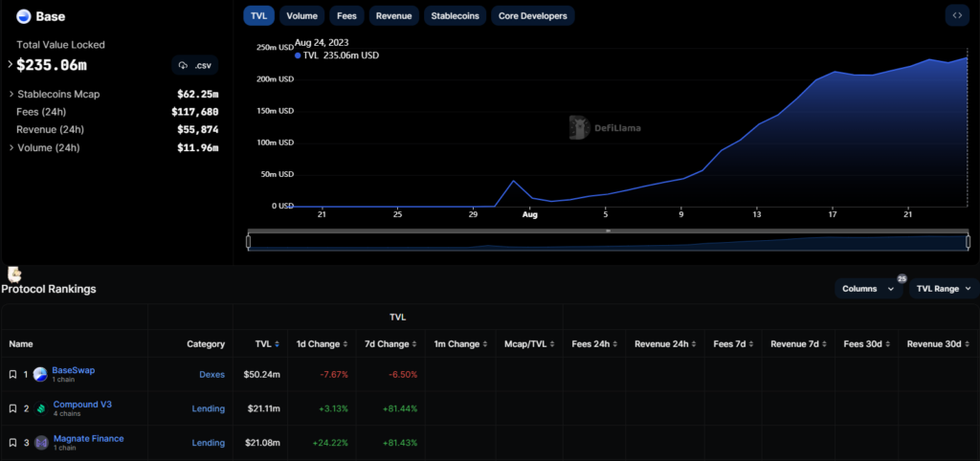Open the Dexes category link
The height and width of the screenshot is (461, 980).
(x=211, y=375)
